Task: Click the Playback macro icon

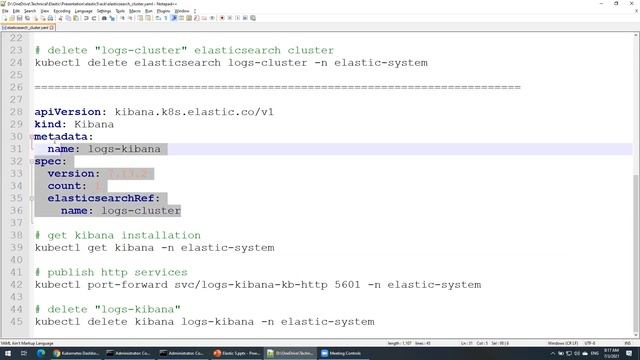Action: pyautogui.click(x=238, y=18)
